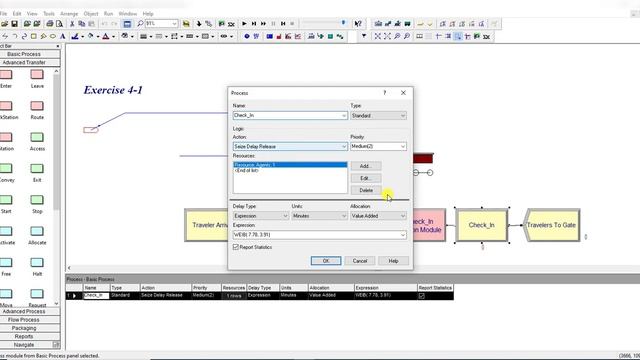Click the Step run control button
Image resolution: width=640 pixels, height=360 pixels.
tap(254, 24)
